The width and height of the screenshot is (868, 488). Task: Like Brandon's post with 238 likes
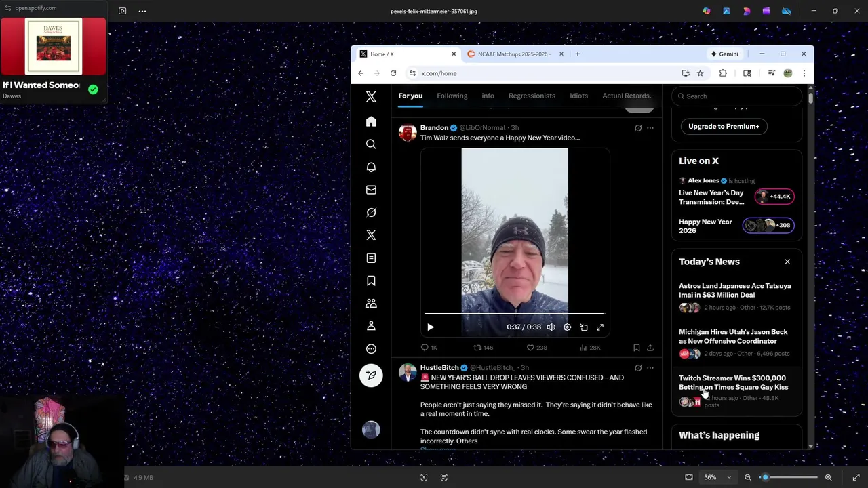pos(530,348)
